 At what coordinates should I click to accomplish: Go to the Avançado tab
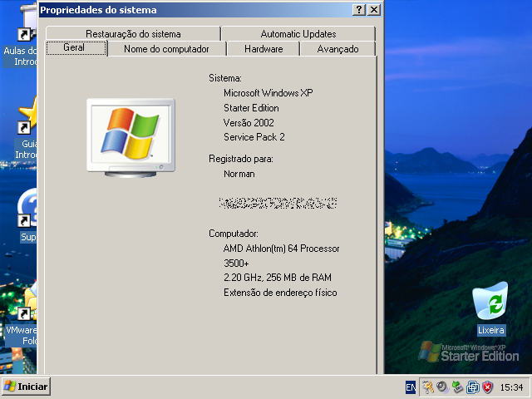tap(337, 49)
